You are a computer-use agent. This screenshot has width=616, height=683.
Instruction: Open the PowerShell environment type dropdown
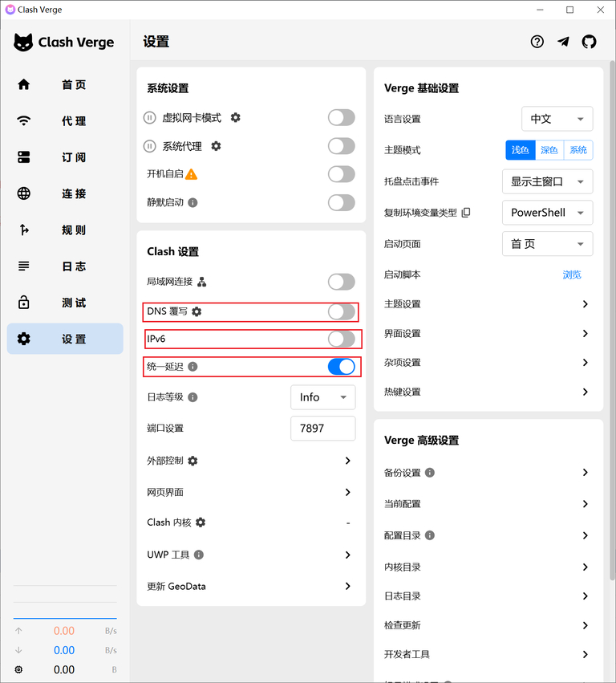click(548, 213)
